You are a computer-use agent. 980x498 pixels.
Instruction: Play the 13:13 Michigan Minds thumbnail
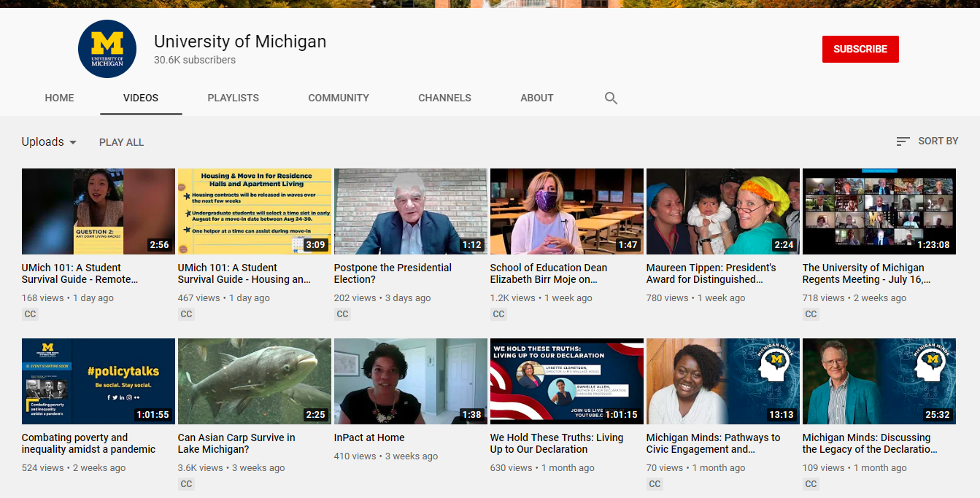[x=723, y=381]
